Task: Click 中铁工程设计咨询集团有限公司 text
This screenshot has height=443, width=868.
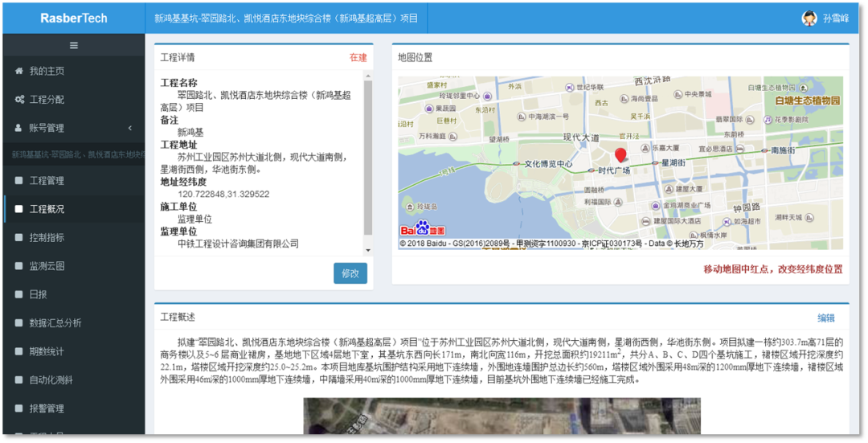Action: pyautogui.click(x=238, y=244)
